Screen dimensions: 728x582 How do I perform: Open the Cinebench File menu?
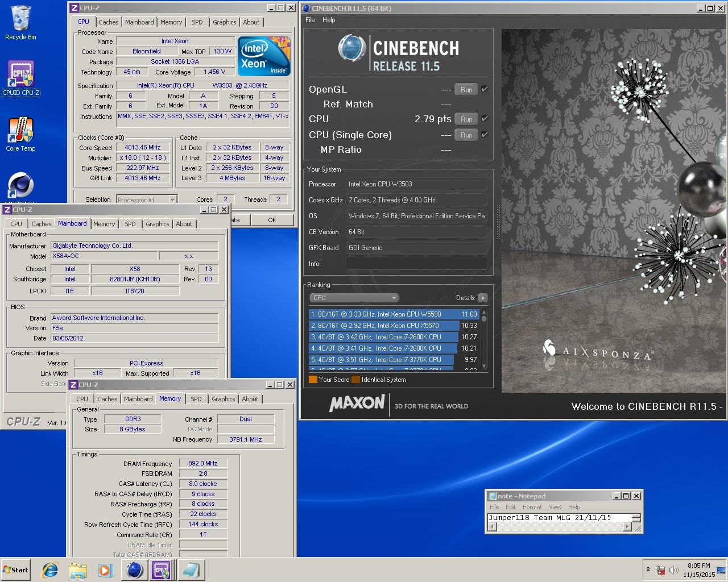click(x=310, y=20)
